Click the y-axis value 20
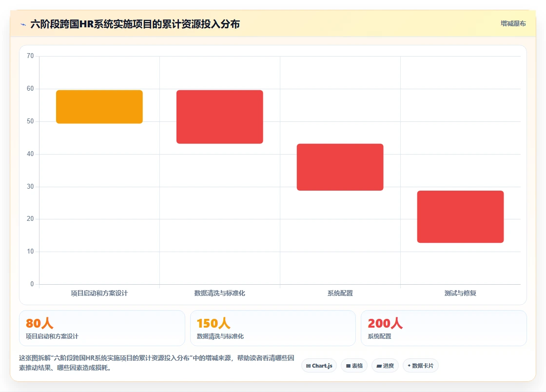Image resolution: width=546 pixels, height=392 pixels. tap(30, 218)
